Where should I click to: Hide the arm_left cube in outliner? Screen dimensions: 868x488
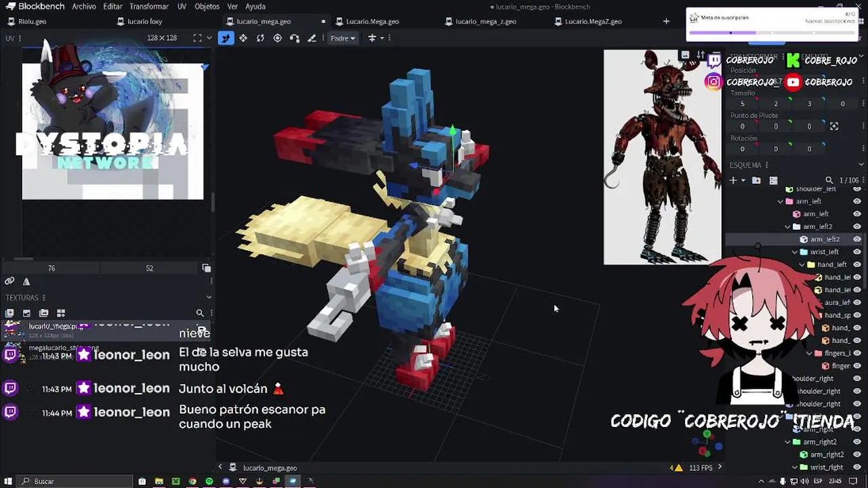(857, 214)
